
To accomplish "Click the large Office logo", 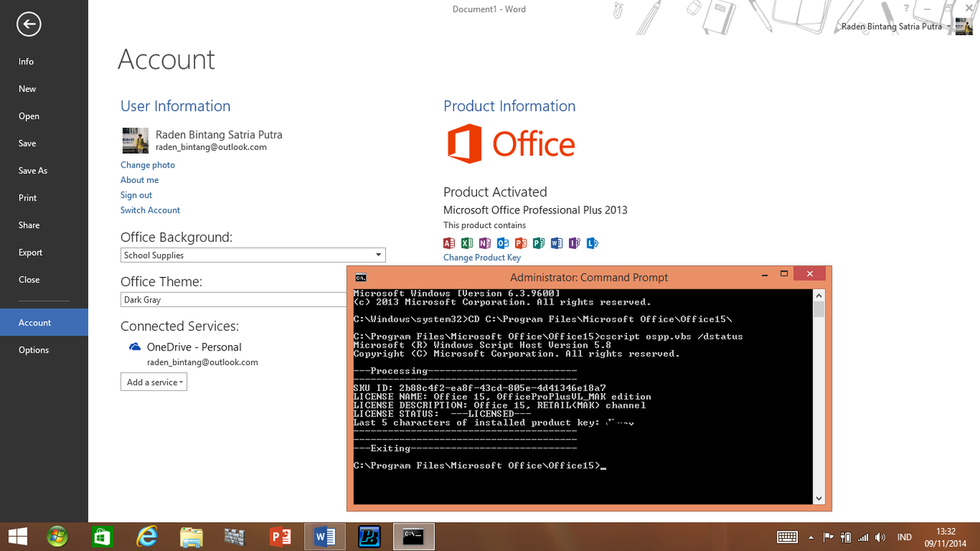I will coord(511,144).
